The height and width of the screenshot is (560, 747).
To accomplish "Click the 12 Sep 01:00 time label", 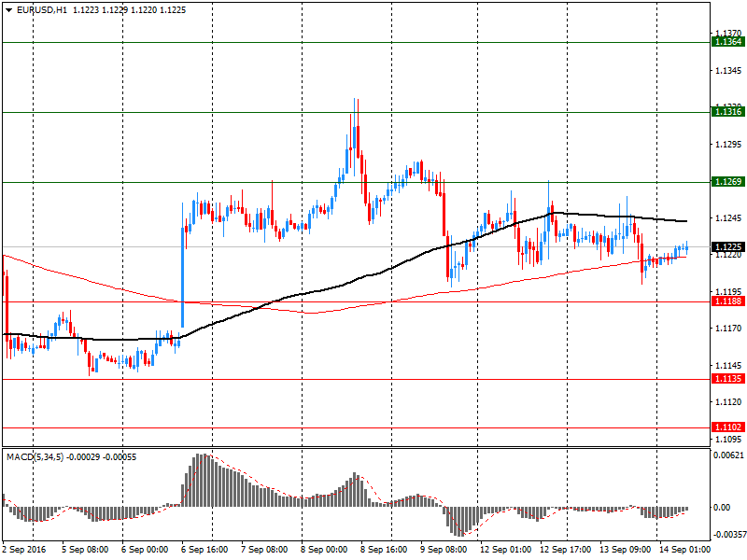I will tap(506, 550).
